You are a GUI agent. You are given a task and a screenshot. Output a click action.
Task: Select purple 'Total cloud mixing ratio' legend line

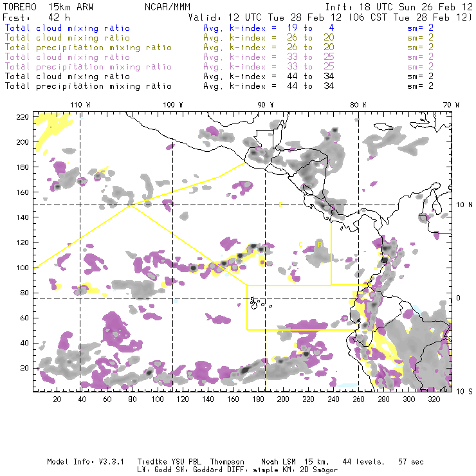68,57
